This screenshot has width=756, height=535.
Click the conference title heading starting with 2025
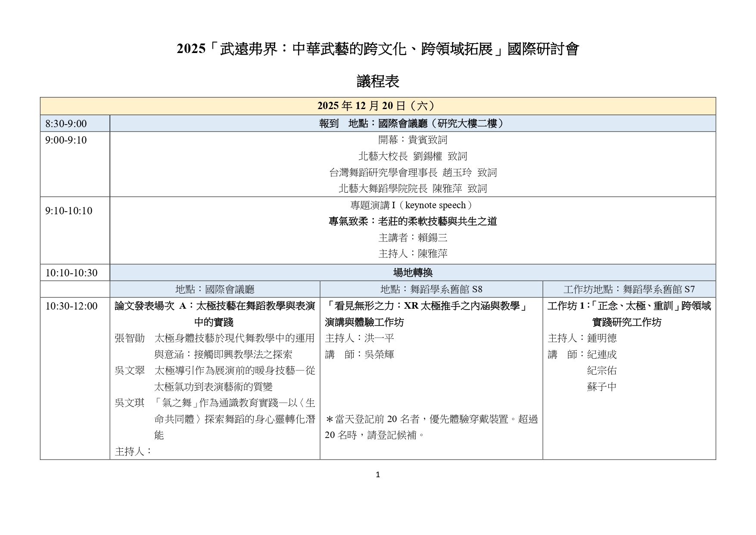click(378, 49)
